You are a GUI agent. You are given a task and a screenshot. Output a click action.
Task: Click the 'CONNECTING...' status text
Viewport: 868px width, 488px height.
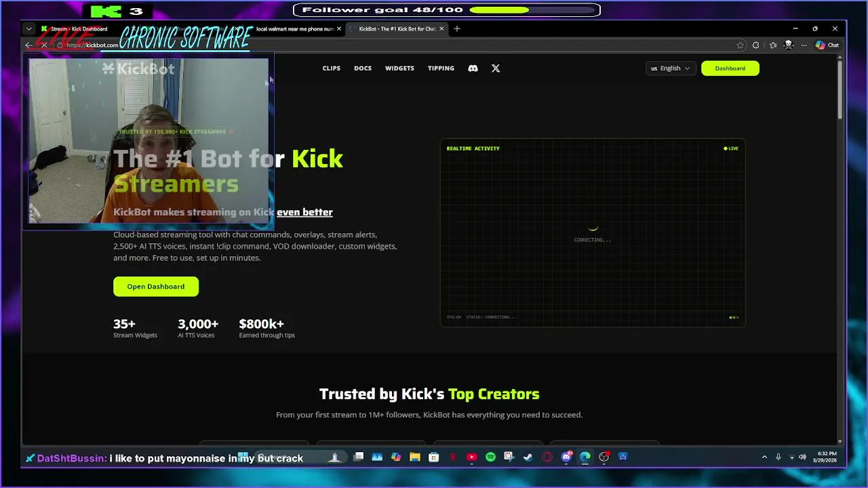click(x=592, y=240)
